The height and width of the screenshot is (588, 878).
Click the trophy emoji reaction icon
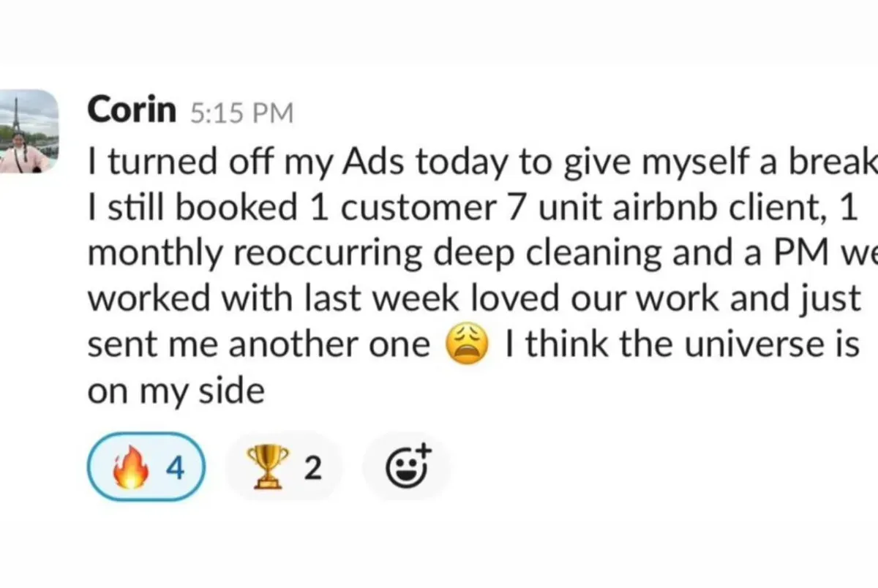click(x=265, y=467)
